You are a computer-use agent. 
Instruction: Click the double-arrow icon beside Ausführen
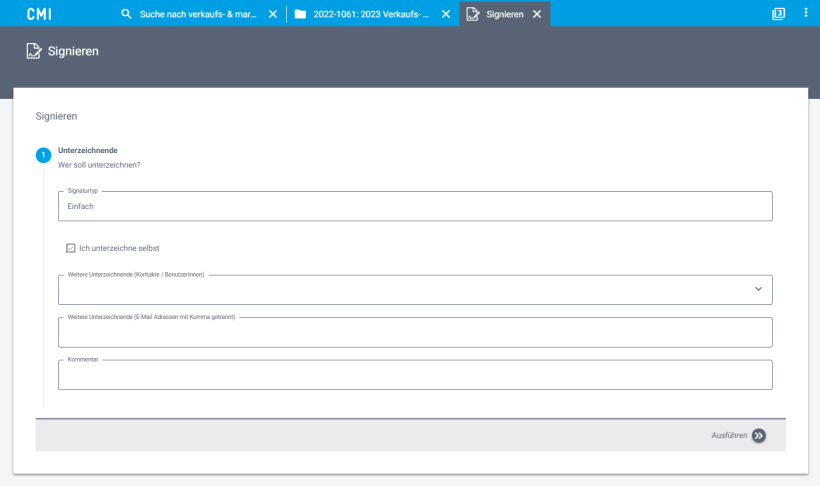(759, 435)
